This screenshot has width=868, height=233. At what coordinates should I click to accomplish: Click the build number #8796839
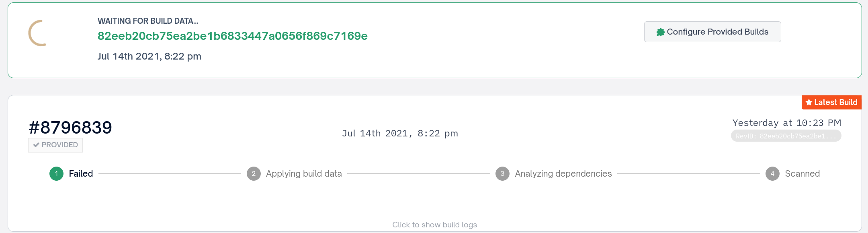pos(70,127)
